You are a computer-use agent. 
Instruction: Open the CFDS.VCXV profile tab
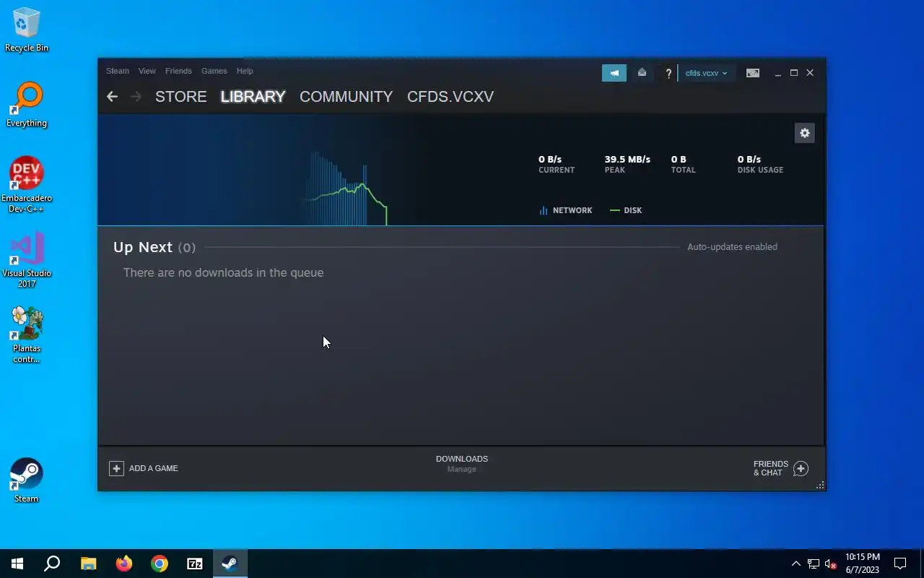[450, 96]
